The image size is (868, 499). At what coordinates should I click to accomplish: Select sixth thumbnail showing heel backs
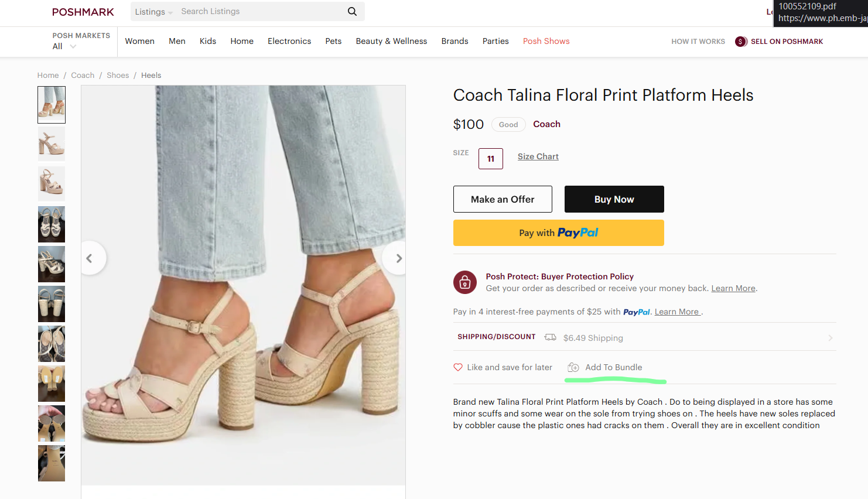coord(52,304)
